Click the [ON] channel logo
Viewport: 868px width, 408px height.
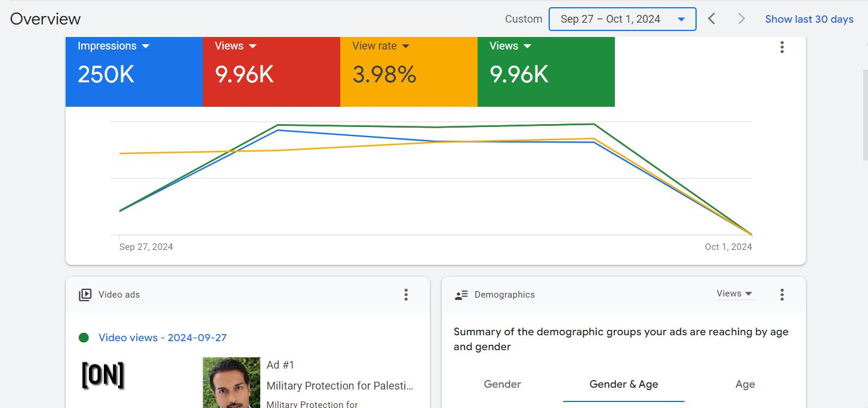[103, 376]
